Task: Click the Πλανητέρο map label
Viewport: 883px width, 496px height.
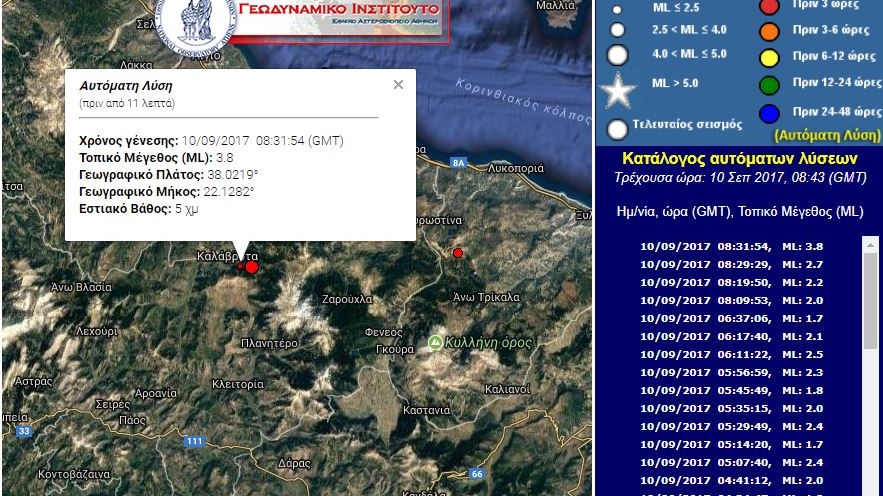Action: [x=269, y=343]
